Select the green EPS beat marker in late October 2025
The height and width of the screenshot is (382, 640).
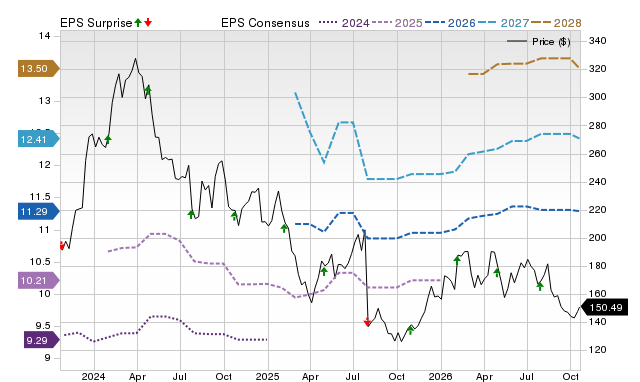pos(411,330)
